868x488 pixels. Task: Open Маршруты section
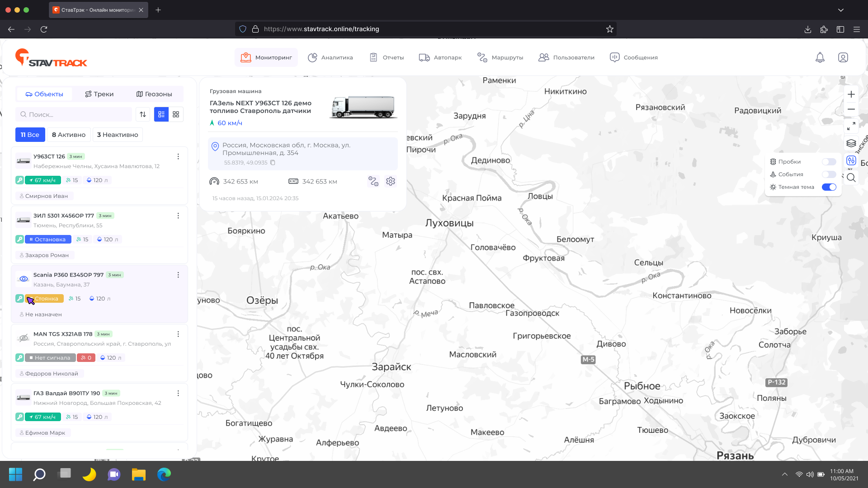click(x=500, y=57)
